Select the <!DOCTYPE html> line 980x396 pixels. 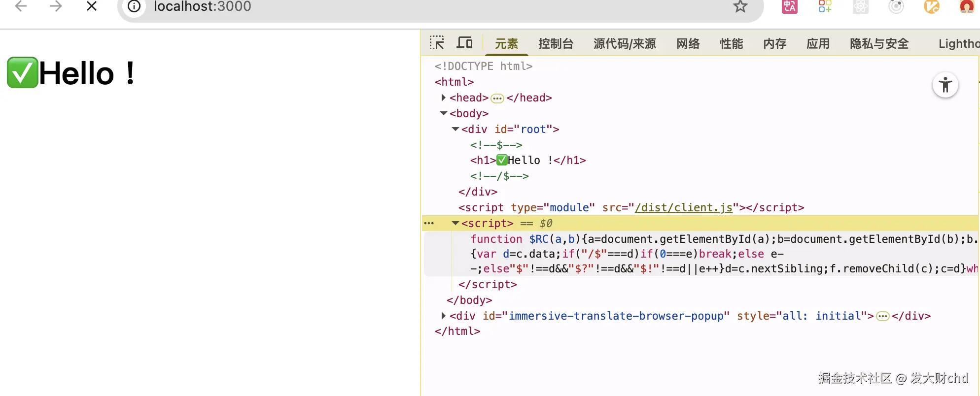click(484, 66)
